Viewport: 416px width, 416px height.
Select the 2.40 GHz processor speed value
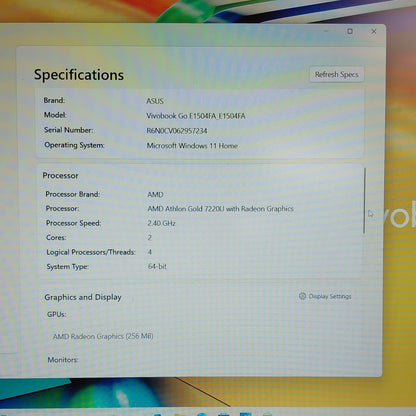coord(162,223)
